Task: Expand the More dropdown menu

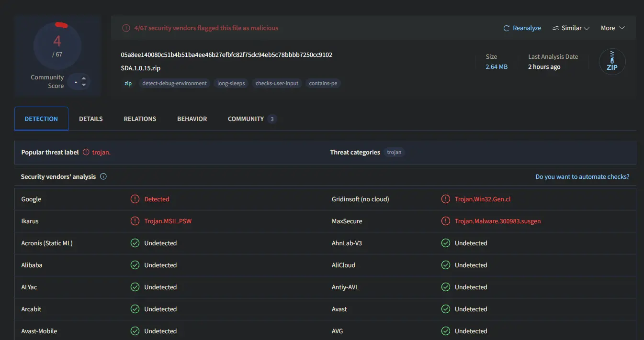Action: (x=613, y=28)
